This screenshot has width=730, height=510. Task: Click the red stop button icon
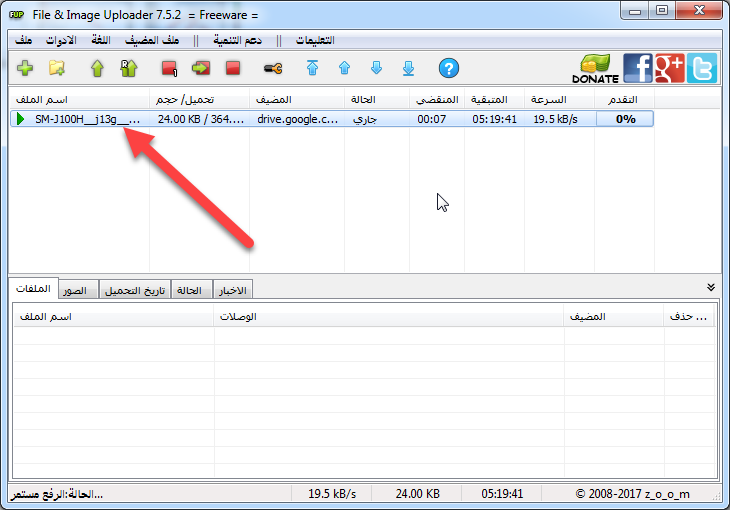point(233,68)
